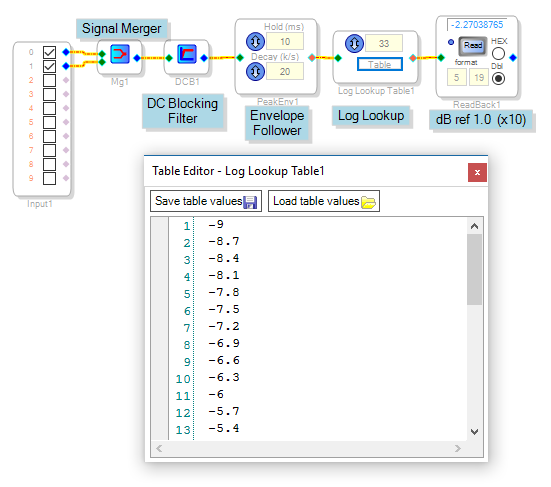Click the green input pin of ReadBack1
The image size is (551, 487).
[x=441, y=58]
